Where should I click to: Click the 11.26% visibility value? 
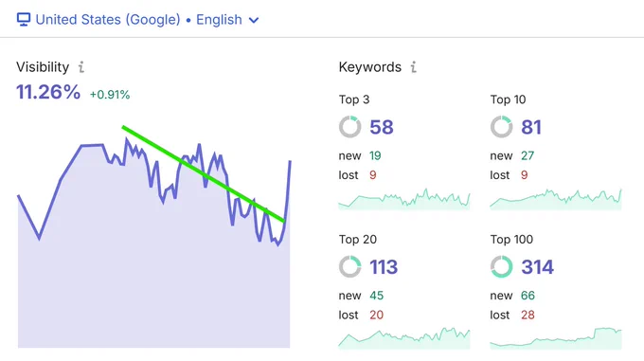(48, 92)
